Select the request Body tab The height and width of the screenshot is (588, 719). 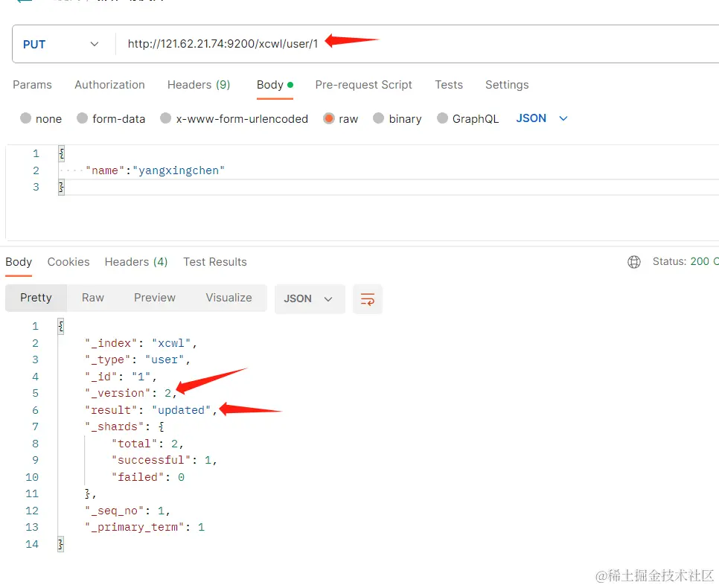click(x=275, y=85)
